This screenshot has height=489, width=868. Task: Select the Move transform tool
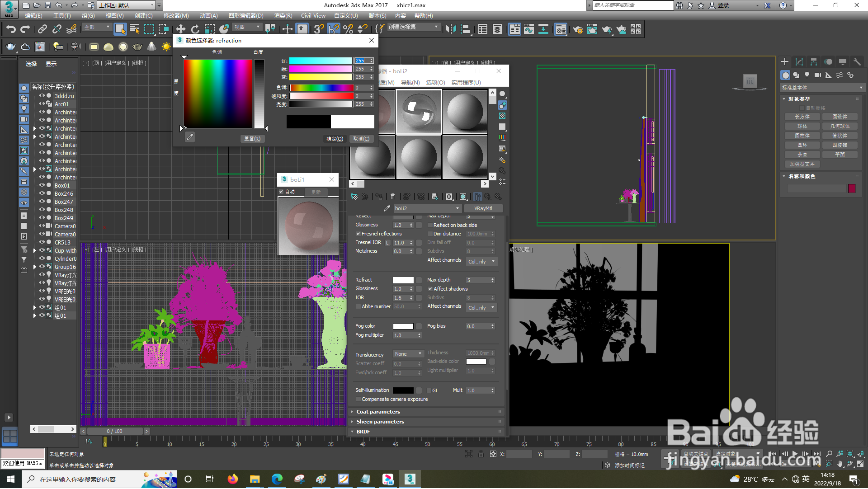(180, 29)
